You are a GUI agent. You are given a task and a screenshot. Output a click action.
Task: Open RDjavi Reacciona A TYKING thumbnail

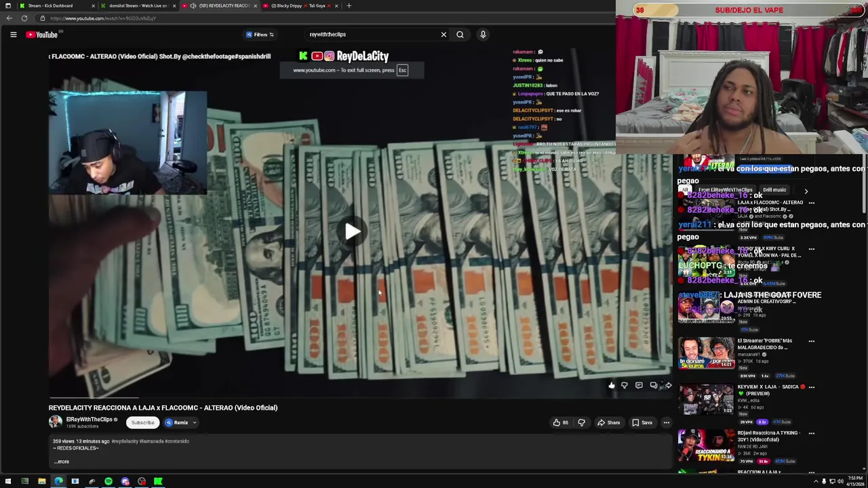(x=705, y=445)
